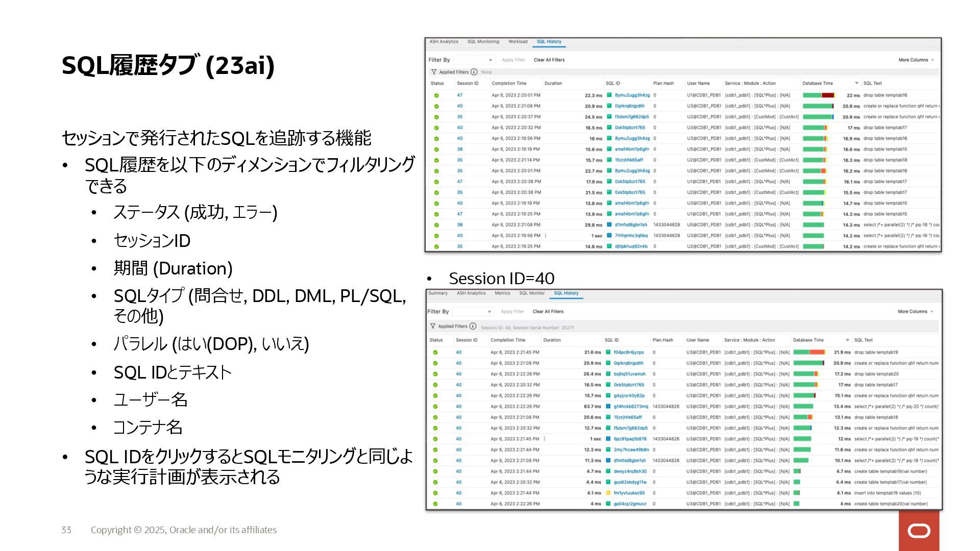Click blue SQL type icon next to 7rhfqmhc3qhbq
The width and height of the screenshot is (980, 551).
pos(609,236)
